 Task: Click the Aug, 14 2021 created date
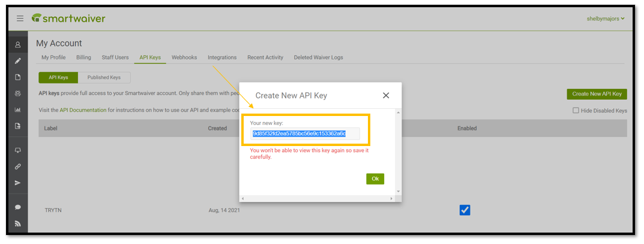click(x=224, y=210)
